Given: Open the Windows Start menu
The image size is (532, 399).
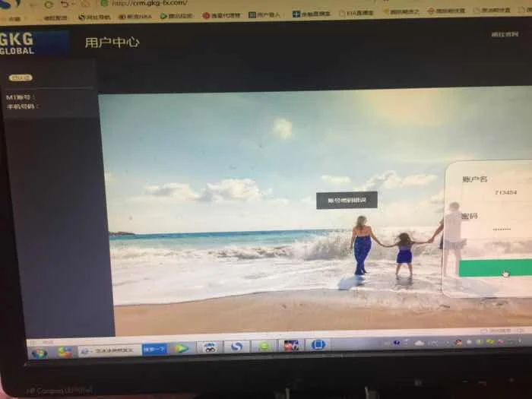Looking at the screenshot, I should point(39,352).
